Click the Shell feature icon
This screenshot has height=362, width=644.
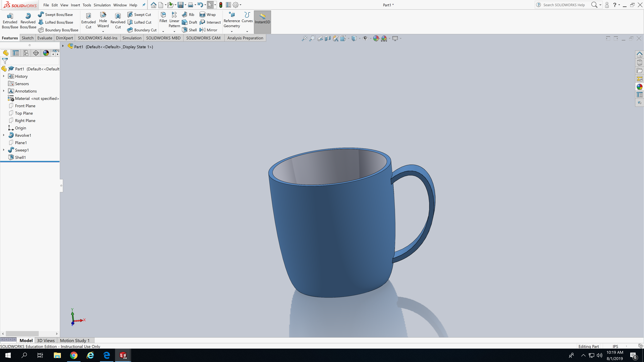[190, 30]
